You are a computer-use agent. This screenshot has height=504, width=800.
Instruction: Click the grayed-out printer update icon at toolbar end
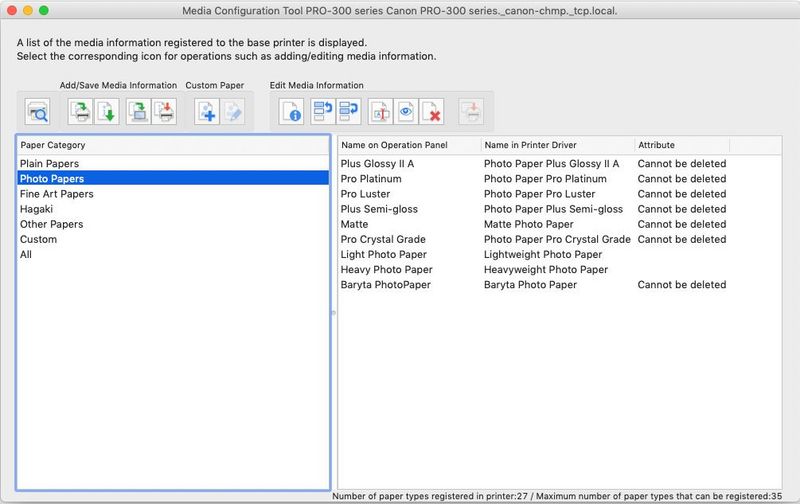pyautogui.click(x=471, y=112)
